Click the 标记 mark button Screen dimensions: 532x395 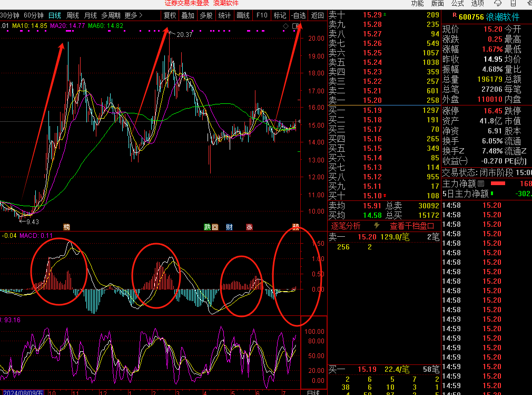coord(280,15)
